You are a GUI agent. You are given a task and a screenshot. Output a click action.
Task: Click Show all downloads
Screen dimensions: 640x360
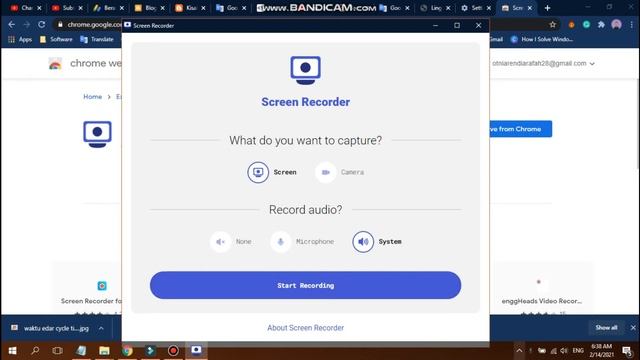606,328
